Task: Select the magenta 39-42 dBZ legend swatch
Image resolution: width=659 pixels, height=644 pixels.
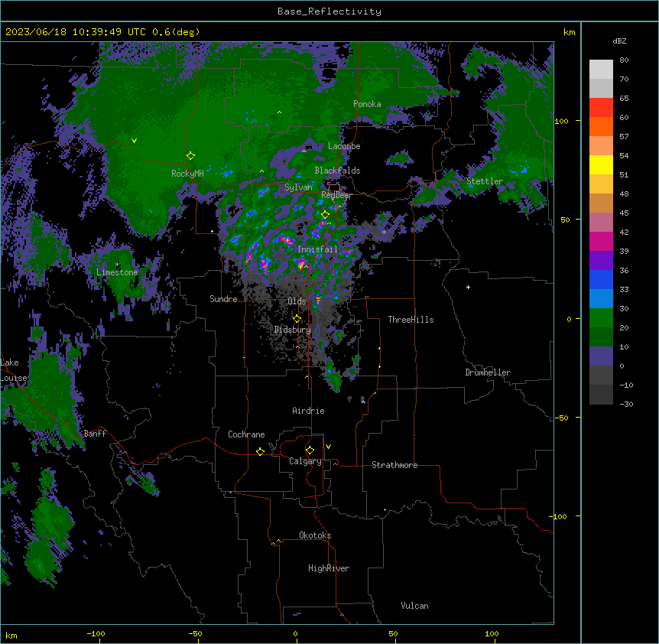Action: pyautogui.click(x=601, y=241)
